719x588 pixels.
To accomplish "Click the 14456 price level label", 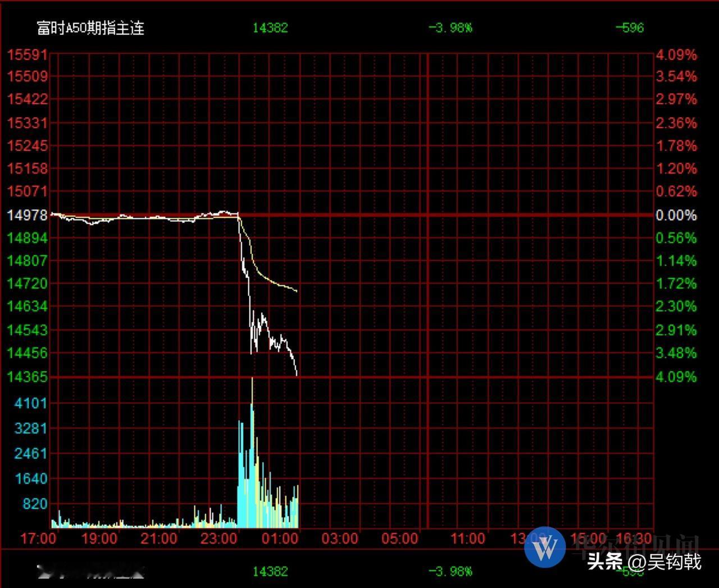I will tap(28, 353).
